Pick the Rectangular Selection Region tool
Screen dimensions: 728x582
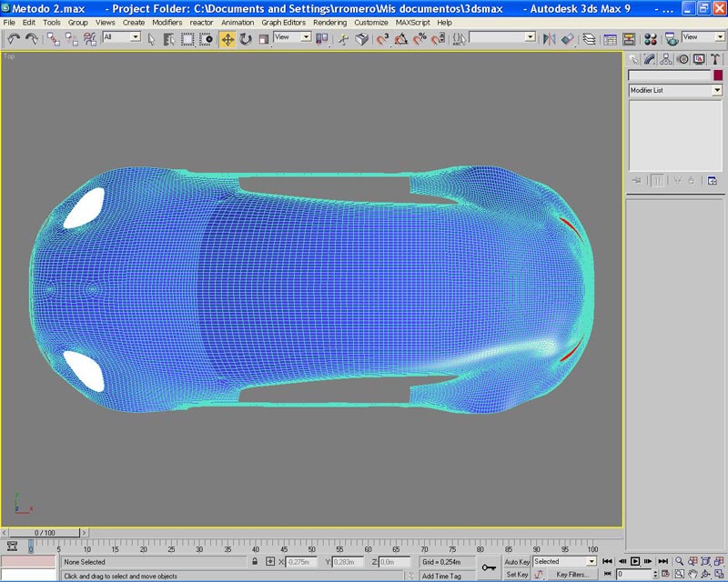pyautogui.click(x=187, y=39)
